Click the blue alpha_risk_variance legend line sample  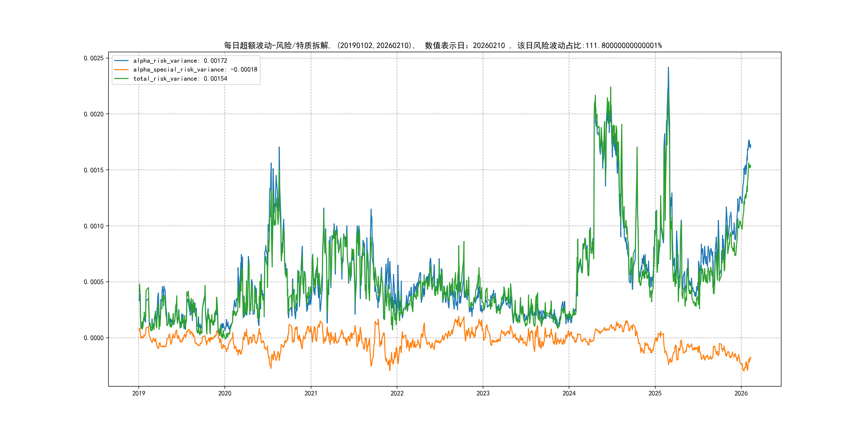pyautogui.click(x=121, y=61)
